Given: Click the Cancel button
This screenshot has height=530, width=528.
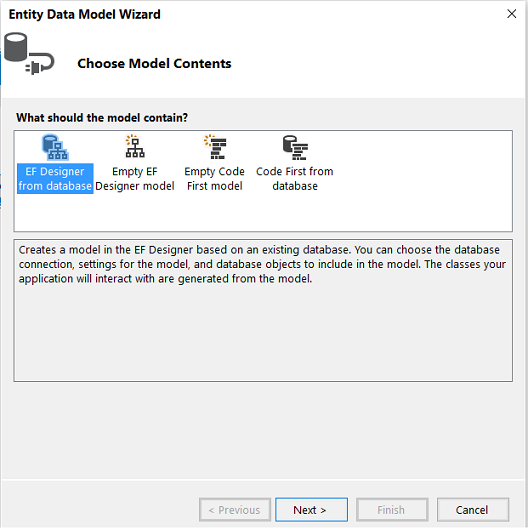Looking at the screenshot, I should tap(473, 509).
